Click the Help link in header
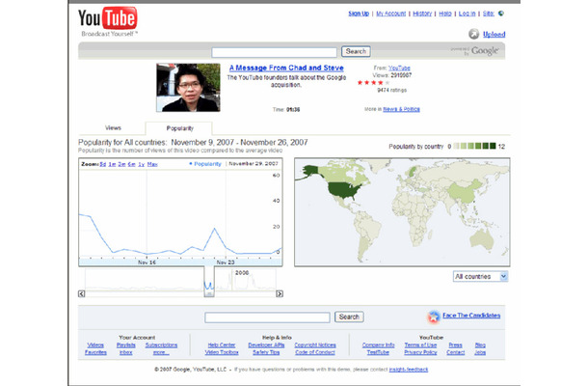The image size is (588, 386). (x=445, y=14)
